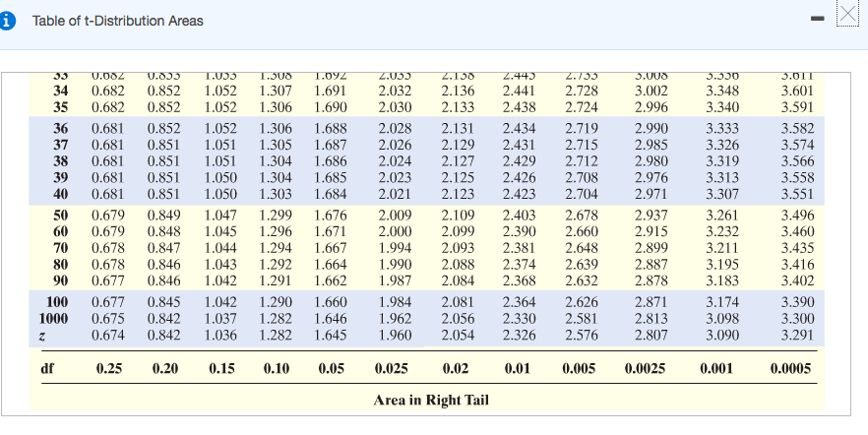Close the Table of t-Distribution Areas window
The height and width of the screenshot is (435, 868).
coord(847,17)
